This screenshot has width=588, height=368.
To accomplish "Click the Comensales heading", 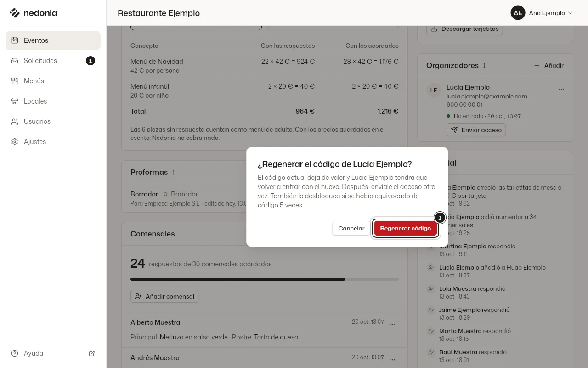I will click(153, 234).
